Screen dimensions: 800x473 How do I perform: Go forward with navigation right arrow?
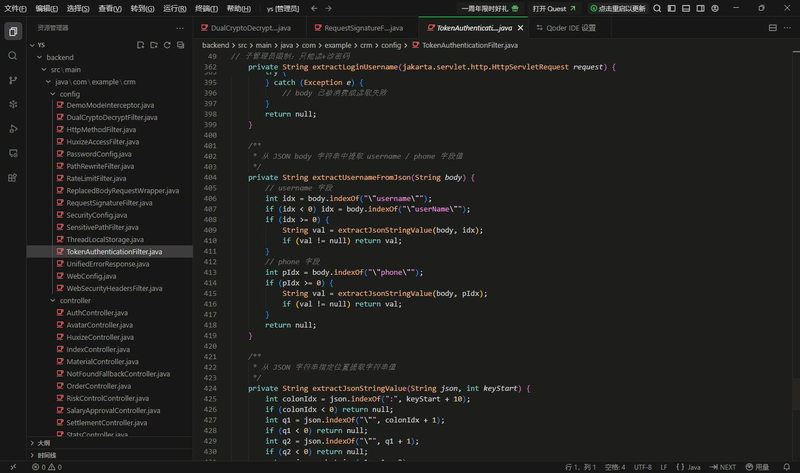point(329,8)
